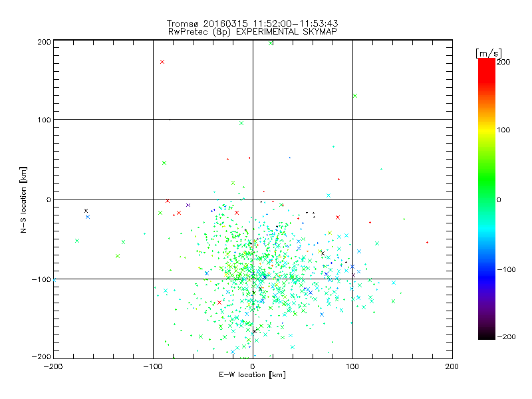
Task: Click the colorbar '-200' m/s label
Action: [x=506, y=337]
